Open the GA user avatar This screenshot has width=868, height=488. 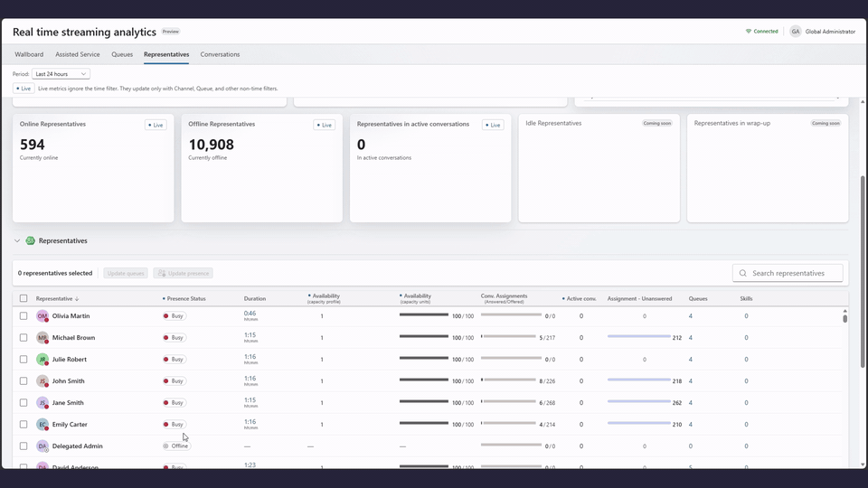coord(796,32)
